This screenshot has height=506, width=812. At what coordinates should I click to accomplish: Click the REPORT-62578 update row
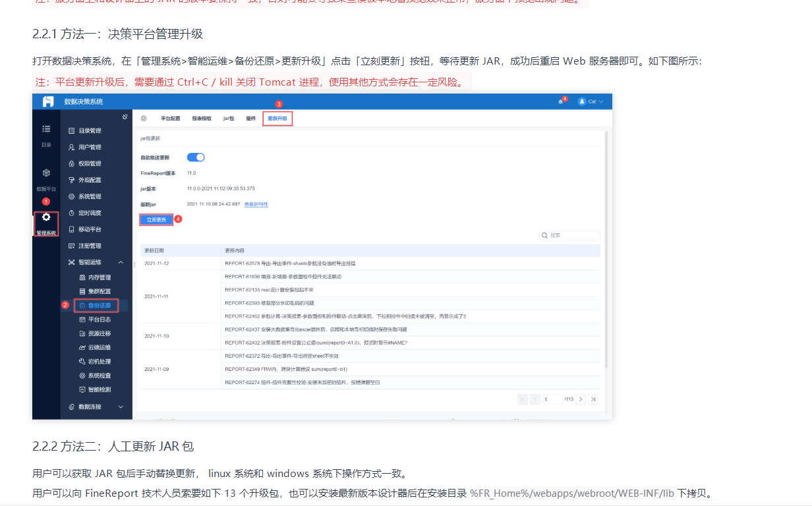(x=411, y=264)
